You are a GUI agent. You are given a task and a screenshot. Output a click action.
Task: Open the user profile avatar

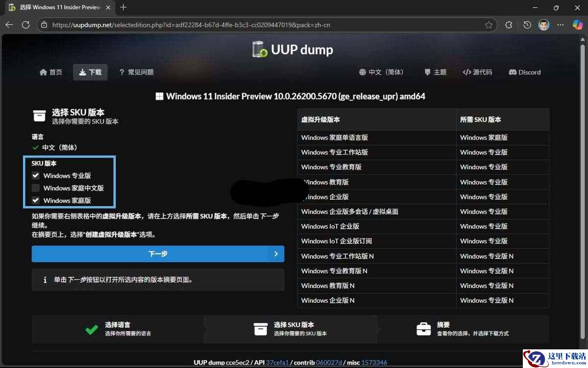point(544,25)
